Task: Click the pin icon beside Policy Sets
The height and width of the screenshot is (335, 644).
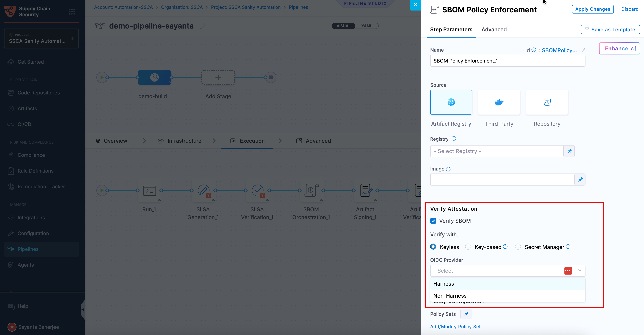Action: pyautogui.click(x=466, y=314)
